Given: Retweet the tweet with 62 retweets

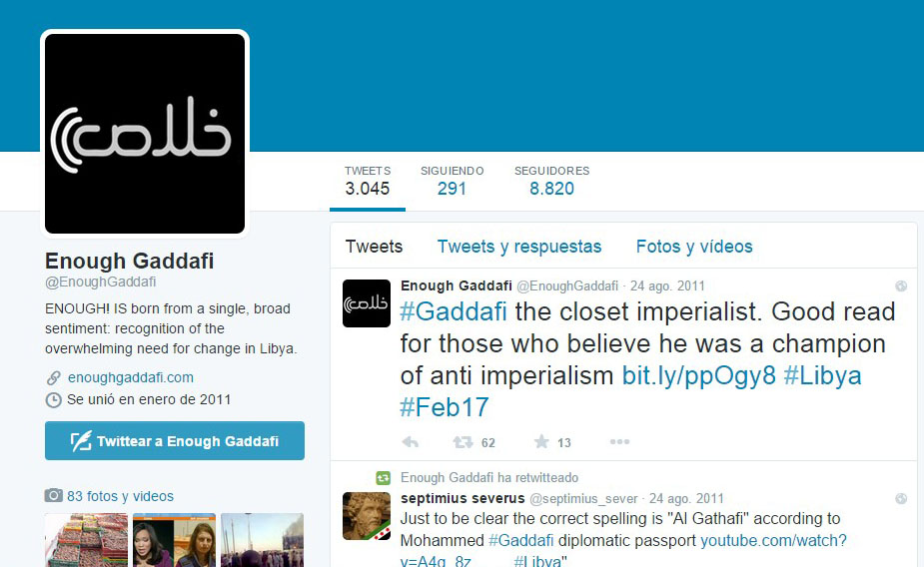Looking at the screenshot, I should pos(462,442).
